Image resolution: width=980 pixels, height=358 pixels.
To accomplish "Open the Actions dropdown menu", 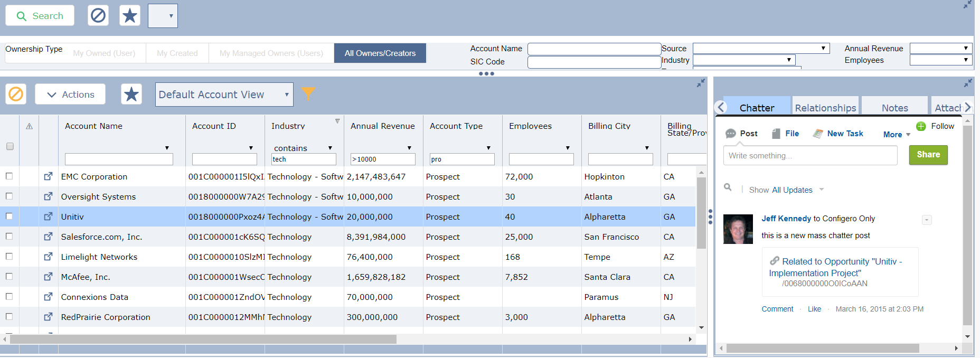I will 70,94.
